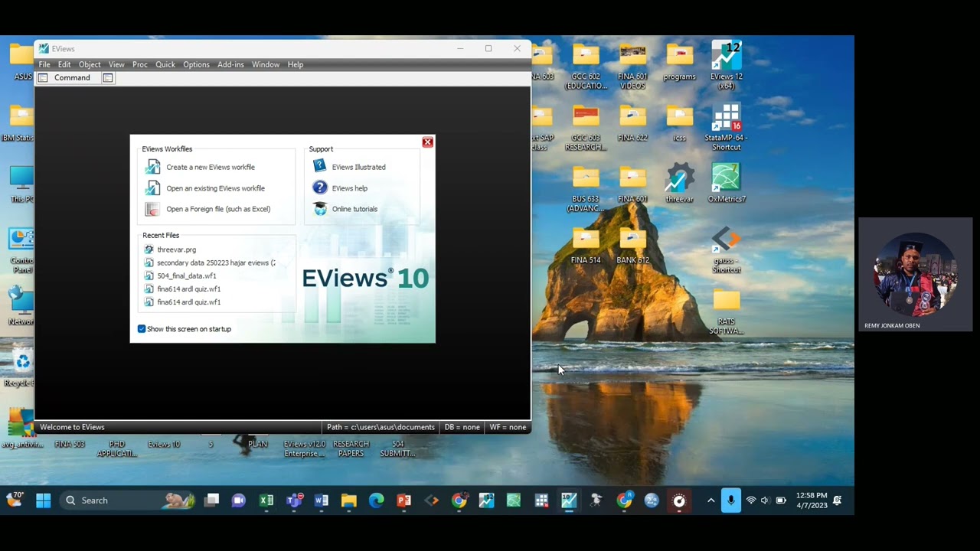Open the StataMP-64 desktop shortcut
The width and height of the screenshot is (980, 551).
726,127
